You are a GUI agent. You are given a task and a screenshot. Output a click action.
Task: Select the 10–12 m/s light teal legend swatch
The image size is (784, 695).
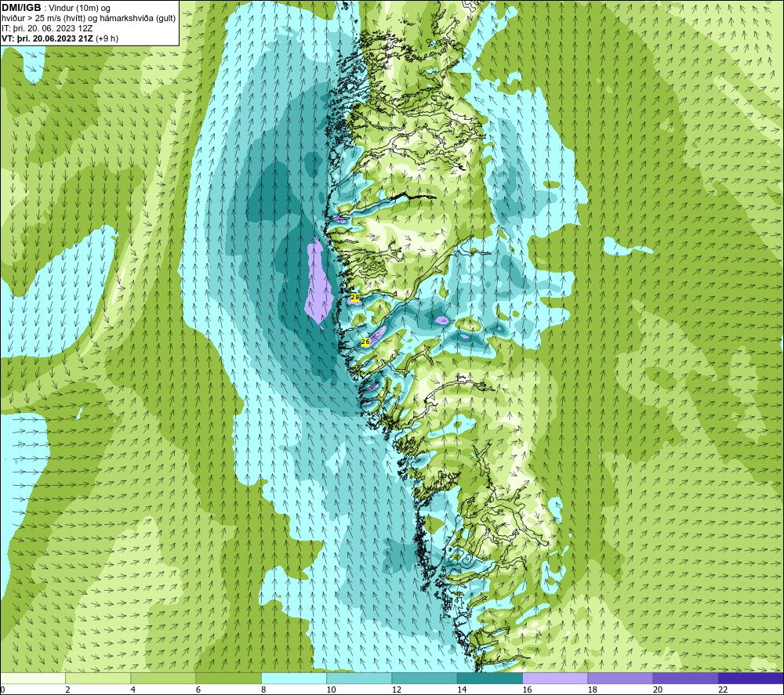click(359, 678)
